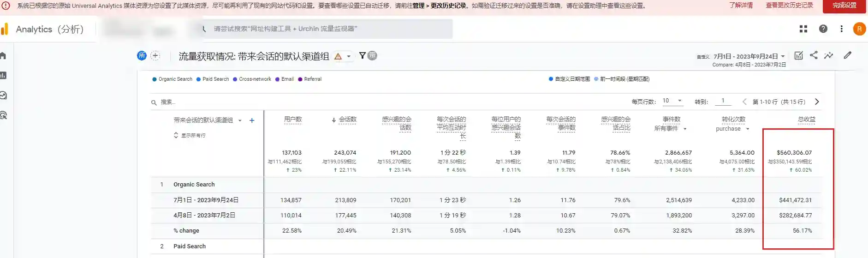
Task: Open 带来会话的默认渠道组 dimension dropdown
Action: click(x=208, y=120)
